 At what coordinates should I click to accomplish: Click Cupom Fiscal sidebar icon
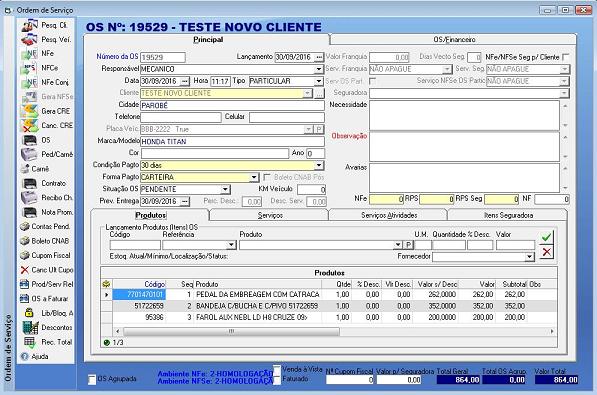(x=25, y=256)
